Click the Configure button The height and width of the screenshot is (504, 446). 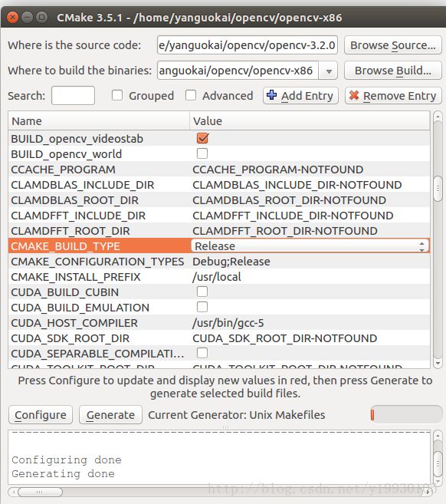[41, 415]
